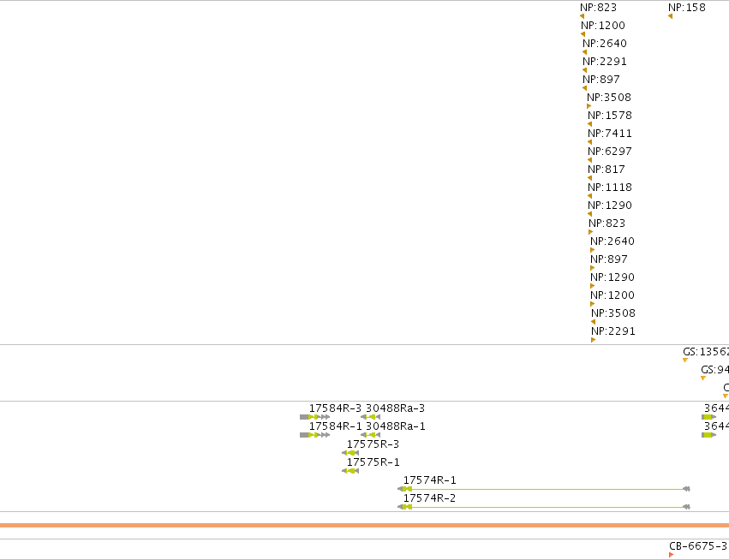The width and height of the screenshot is (729, 560).
Task: Select right-pointing marker under NP:3508
Action: click(589, 106)
